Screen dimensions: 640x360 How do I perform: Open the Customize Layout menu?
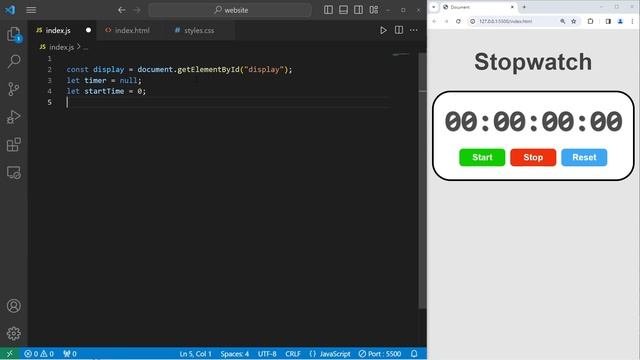(x=373, y=10)
